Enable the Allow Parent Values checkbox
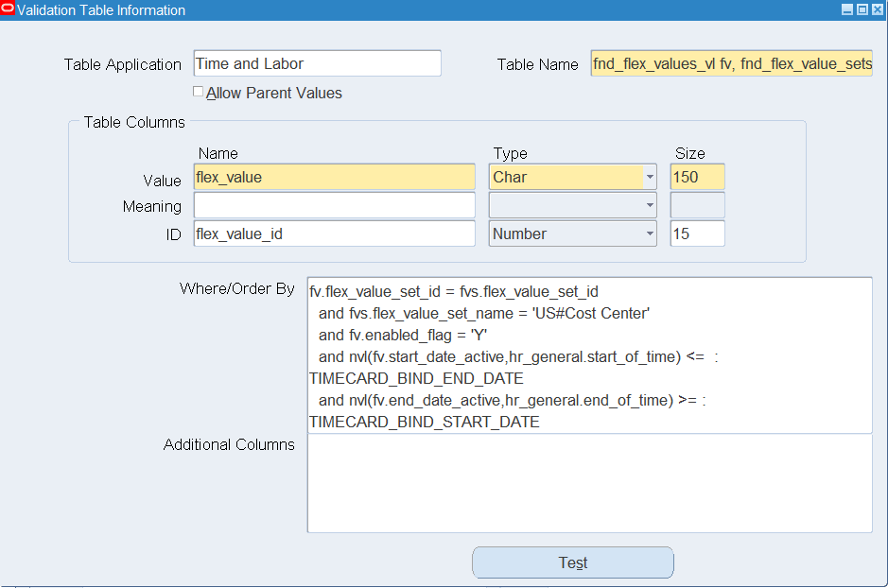Image resolution: width=888 pixels, height=588 pixels. click(199, 91)
